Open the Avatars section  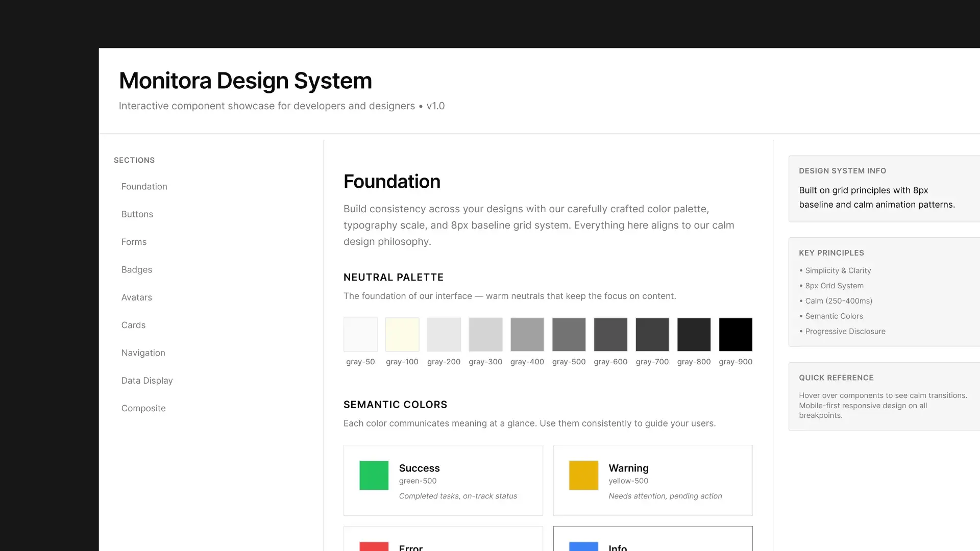136,297
